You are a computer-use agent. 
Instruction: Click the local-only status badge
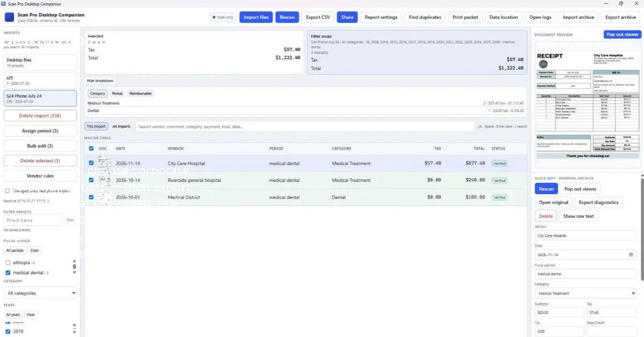click(x=223, y=17)
